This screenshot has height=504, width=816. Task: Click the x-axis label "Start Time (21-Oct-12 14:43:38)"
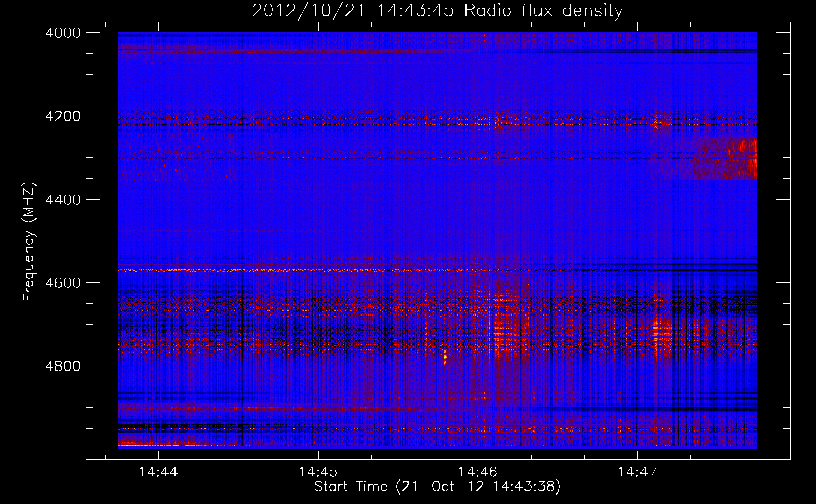click(437, 487)
